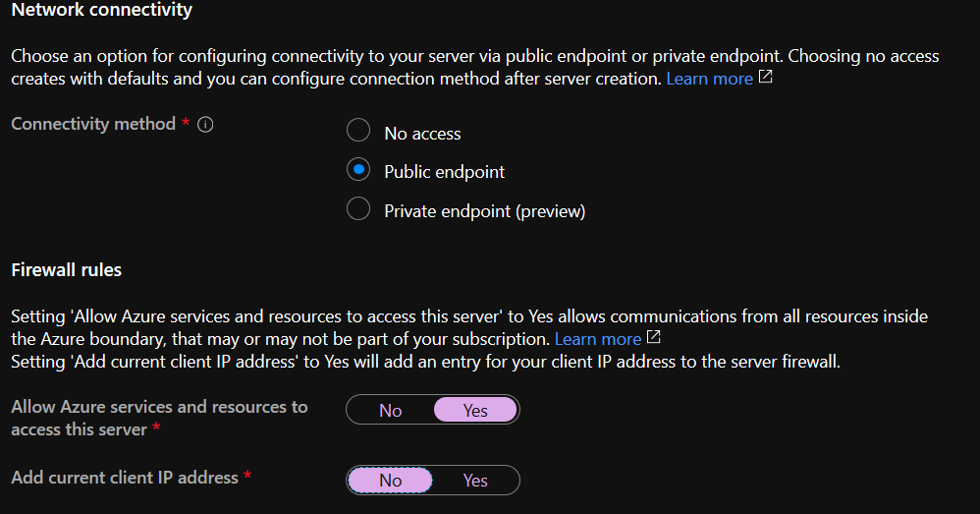Open Learn more link under Network connectivity
The height and width of the screenshot is (514, 980).
709,79
